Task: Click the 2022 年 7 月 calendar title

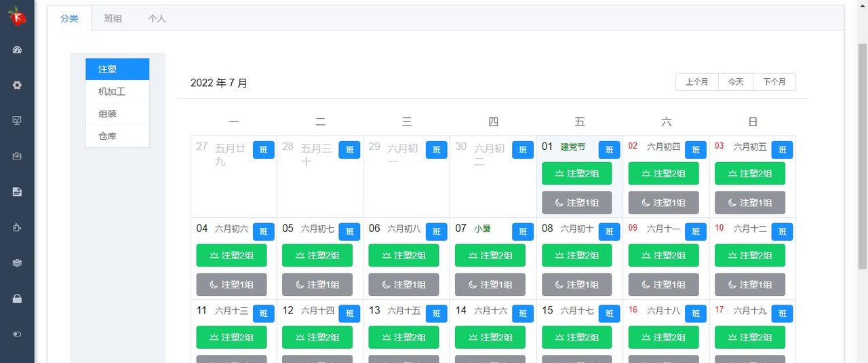Action: click(219, 83)
